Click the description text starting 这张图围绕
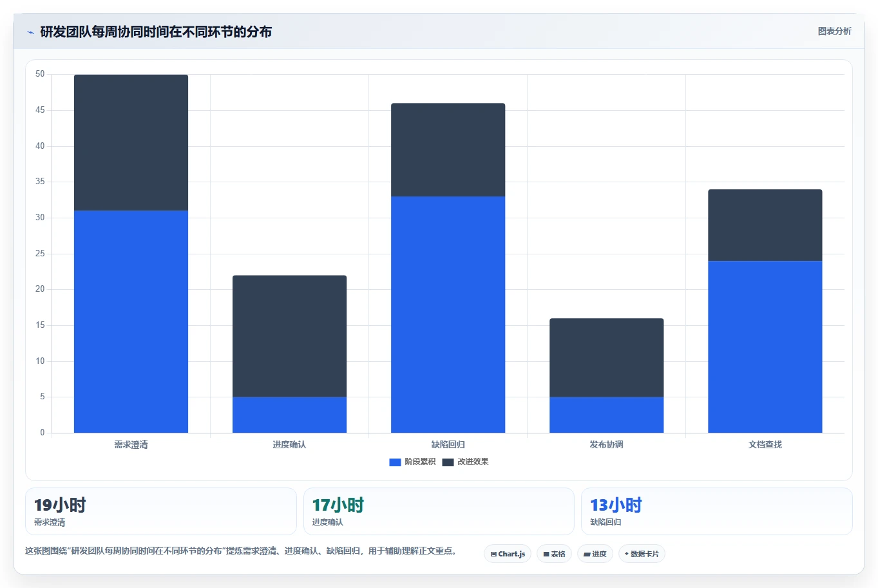This screenshot has width=878, height=588. pyautogui.click(x=241, y=551)
